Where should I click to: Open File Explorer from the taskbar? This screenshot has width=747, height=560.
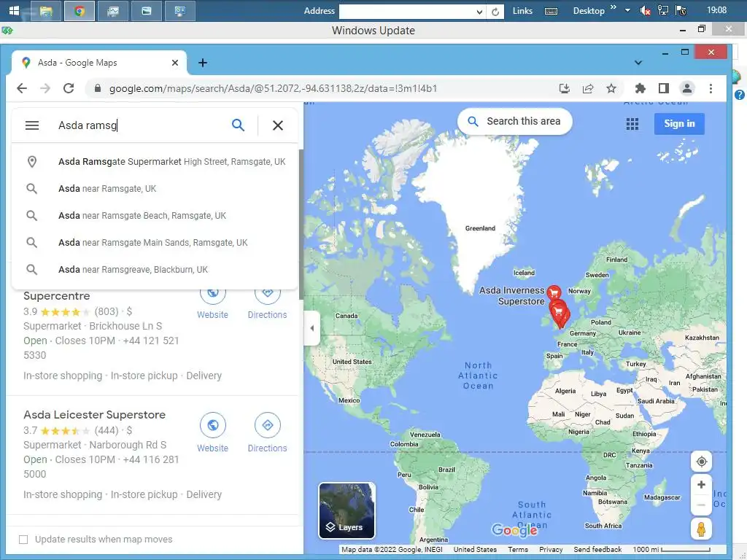click(x=46, y=11)
